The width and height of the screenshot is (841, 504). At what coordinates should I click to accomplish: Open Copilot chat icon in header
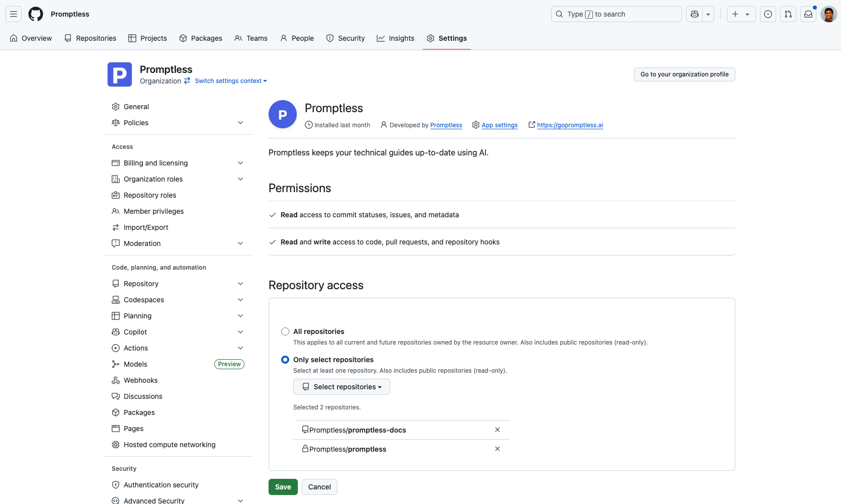coord(695,14)
